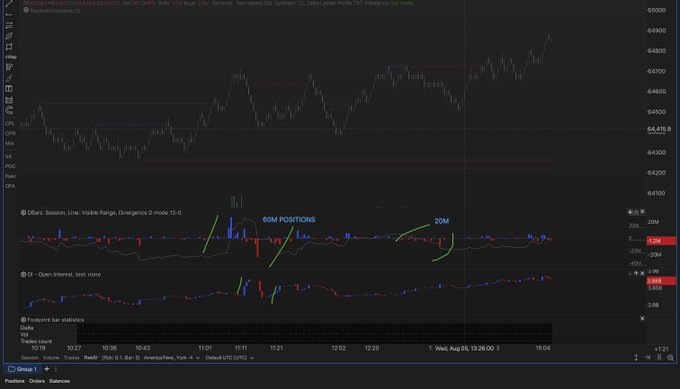The width and height of the screenshot is (680, 389).
Task: Select the brush drawing tool
Action: pyautogui.click(x=9, y=78)
